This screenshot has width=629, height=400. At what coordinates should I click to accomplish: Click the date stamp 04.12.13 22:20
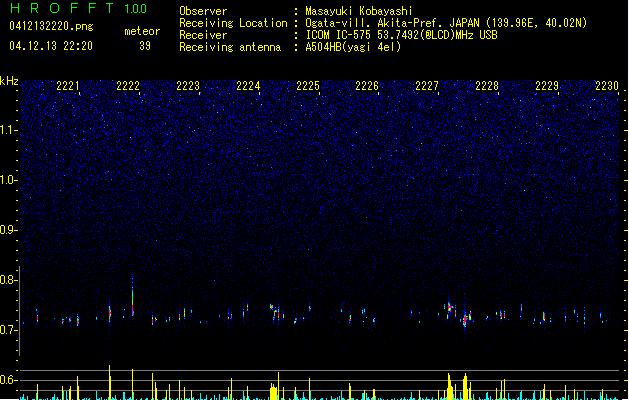[51, 46]
